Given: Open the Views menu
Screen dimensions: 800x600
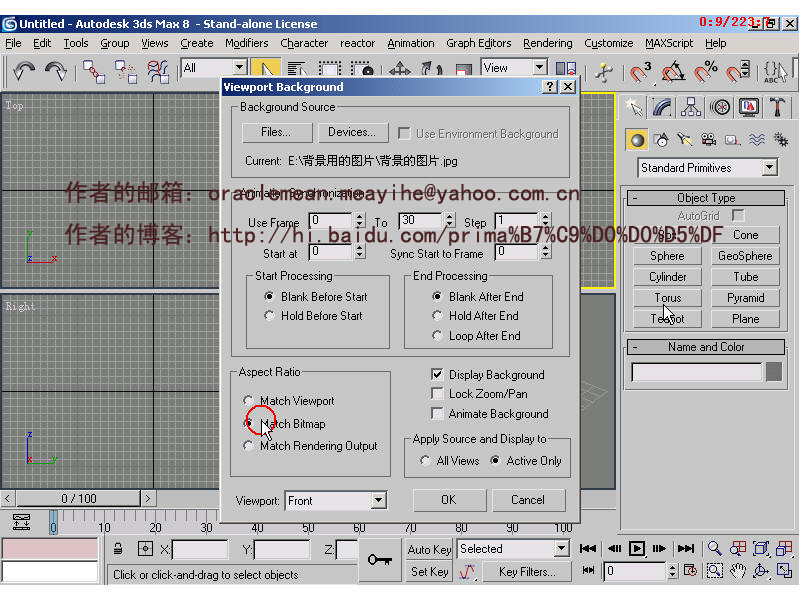Looking at the screenshot, I should [x=155, y=43].
